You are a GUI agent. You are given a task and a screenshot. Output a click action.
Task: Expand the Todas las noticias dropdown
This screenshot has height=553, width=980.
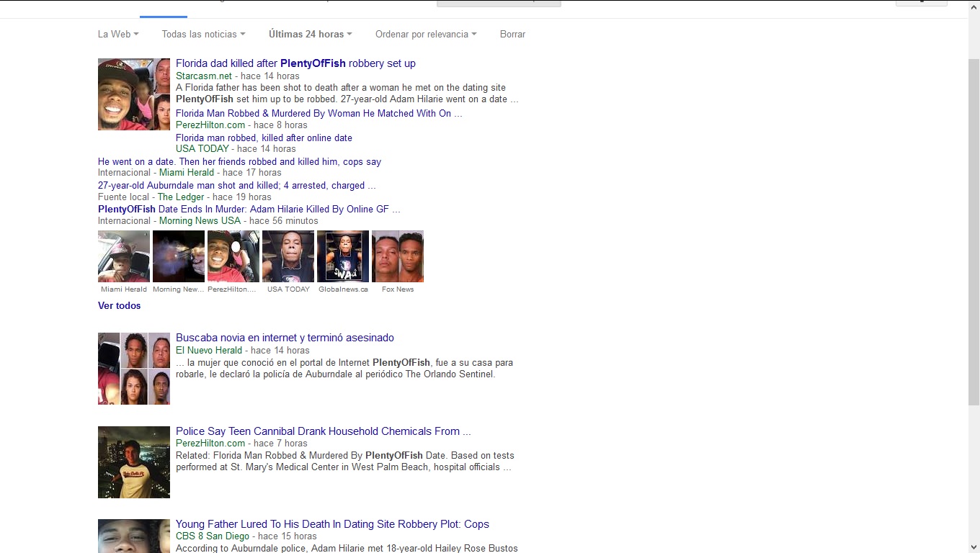point(203,34)
